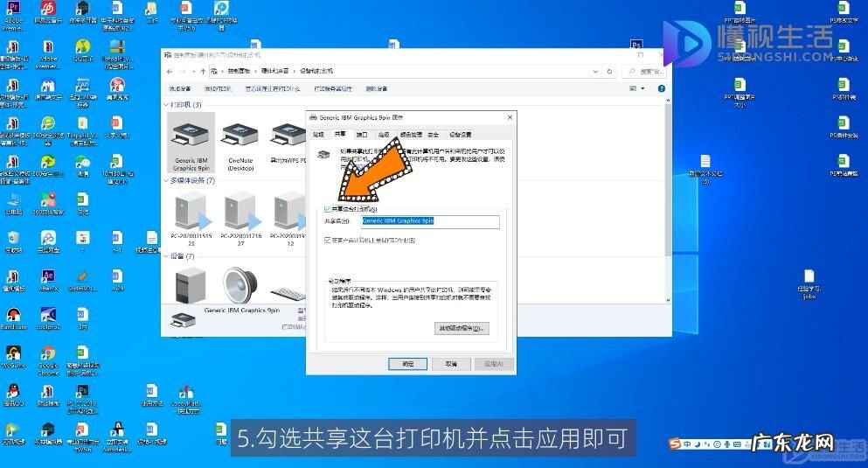Open This PC desktop icon
Image resolution: width=868 pixels, height=468 pixels.
pos(13,204)
